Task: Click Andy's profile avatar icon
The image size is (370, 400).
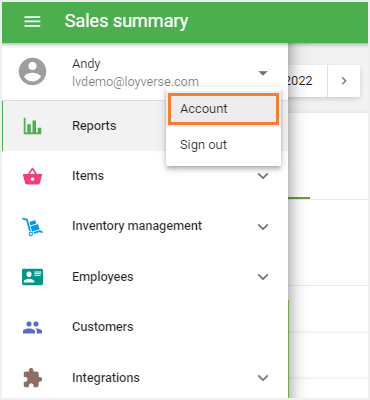Action: pos(32,72)
